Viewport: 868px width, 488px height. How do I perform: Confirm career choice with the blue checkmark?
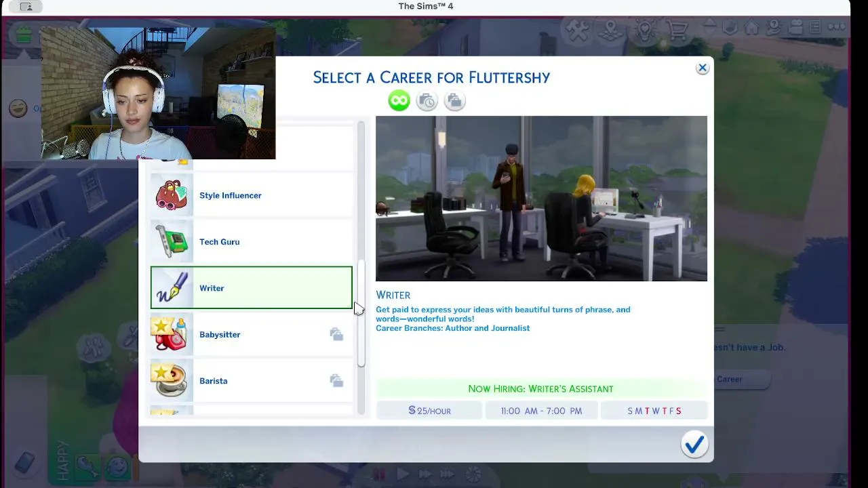pyautogui.click(x=694, y=445)
